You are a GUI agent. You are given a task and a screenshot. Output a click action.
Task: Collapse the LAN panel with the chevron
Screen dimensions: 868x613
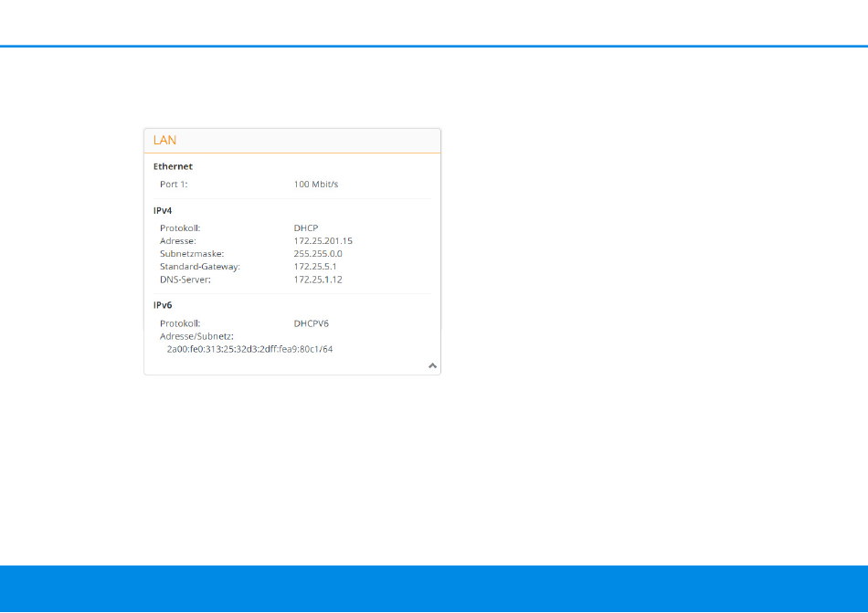(432, 365)
